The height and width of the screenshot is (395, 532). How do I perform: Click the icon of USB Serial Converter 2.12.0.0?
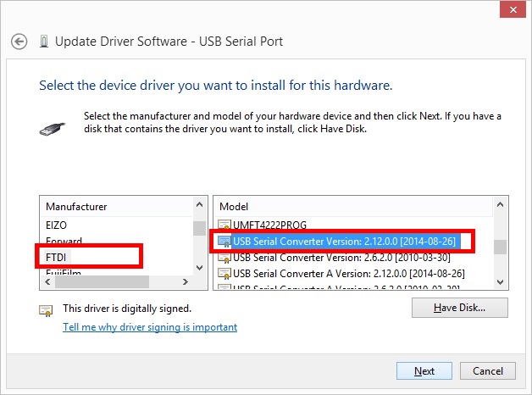[x=224, y=242]
